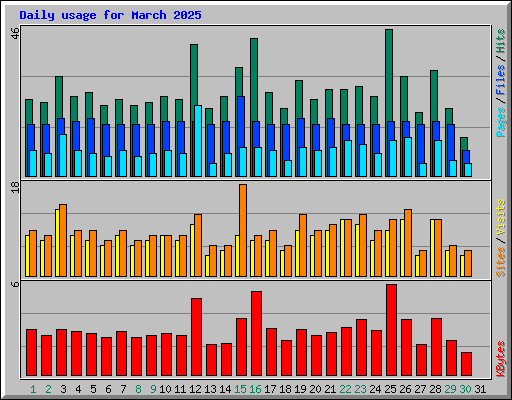Click the day 31 axis label
Screen dimensions: 512x400
pos(480,389)
